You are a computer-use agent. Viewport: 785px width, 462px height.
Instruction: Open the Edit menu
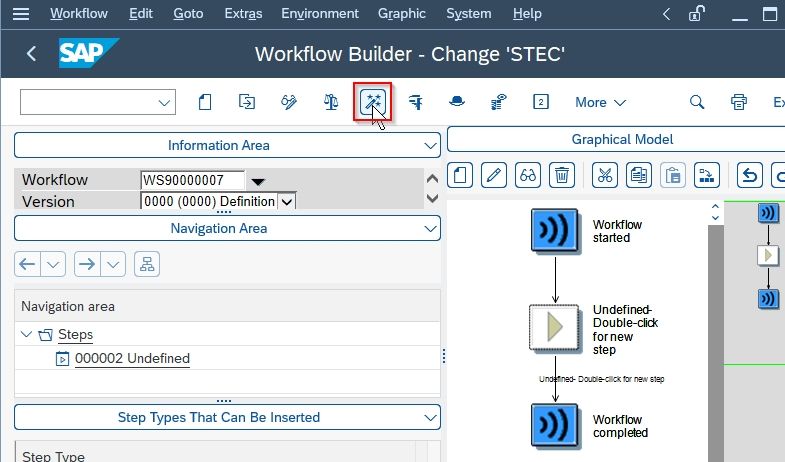point(141,14)
